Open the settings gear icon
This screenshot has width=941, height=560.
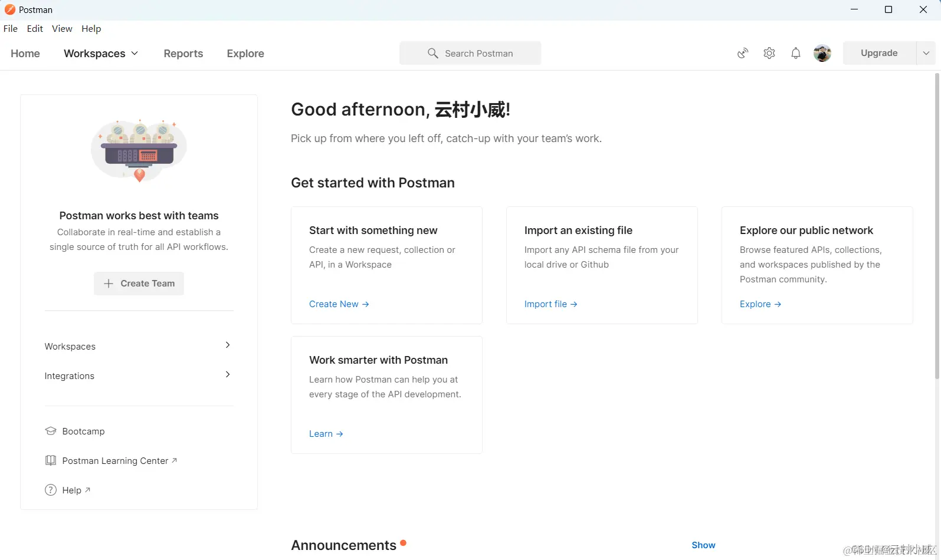769,53
